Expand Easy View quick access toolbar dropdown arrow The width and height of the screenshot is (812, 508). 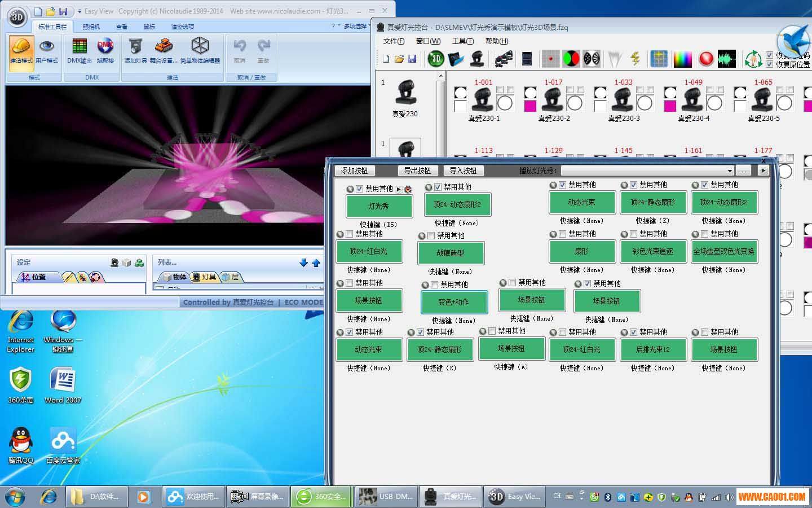80,11
